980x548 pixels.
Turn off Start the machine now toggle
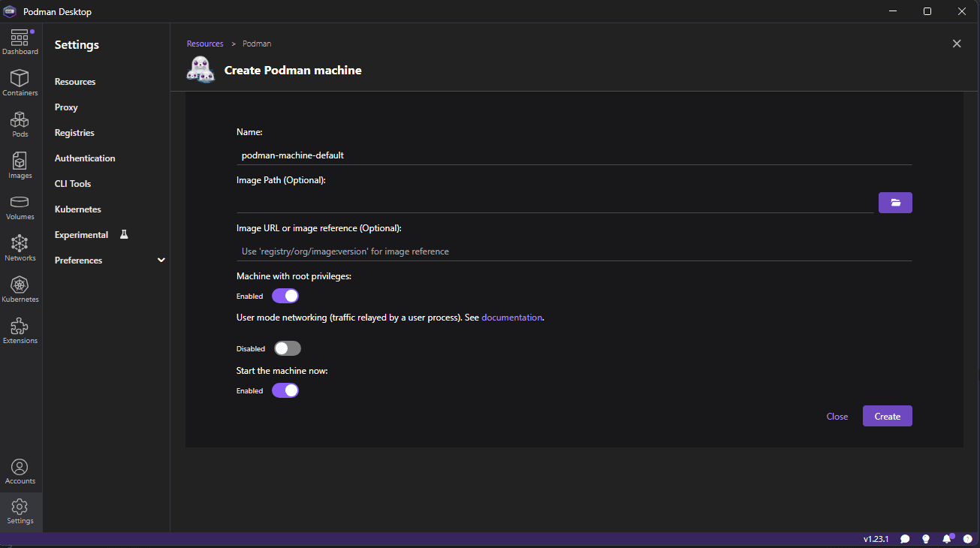pos(285,390)
